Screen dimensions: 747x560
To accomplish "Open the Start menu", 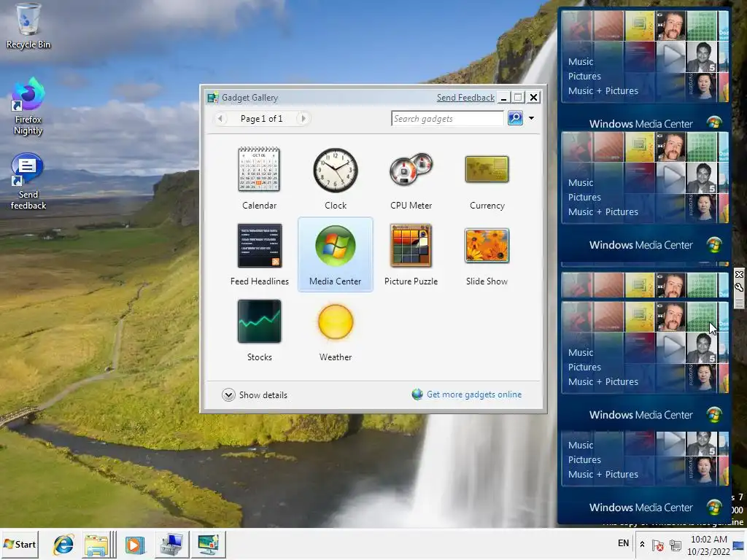I will click(20, 544).
